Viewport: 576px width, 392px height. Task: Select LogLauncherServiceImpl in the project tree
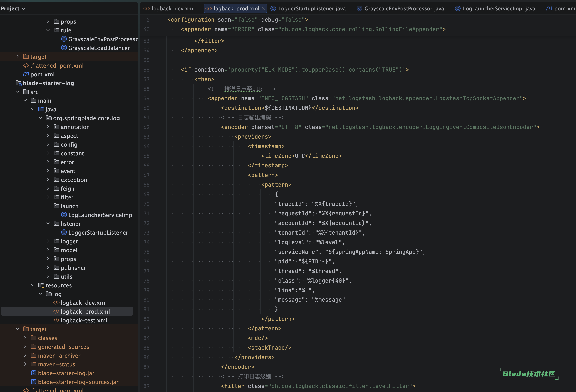(101, 215)
